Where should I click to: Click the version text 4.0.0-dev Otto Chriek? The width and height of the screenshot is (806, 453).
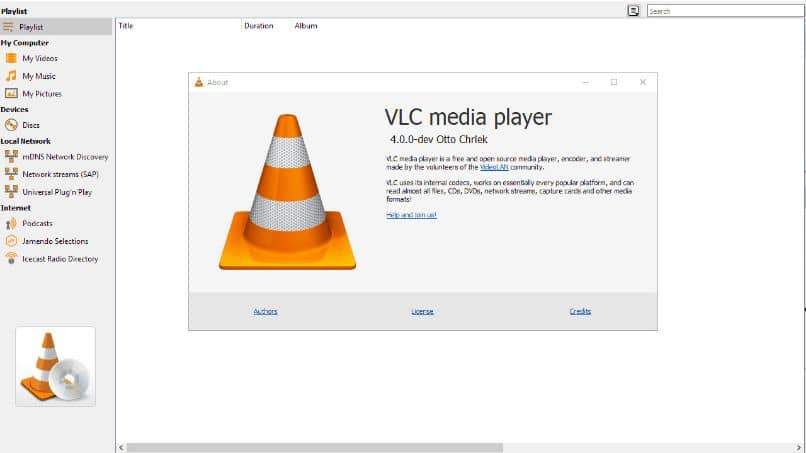438,139
